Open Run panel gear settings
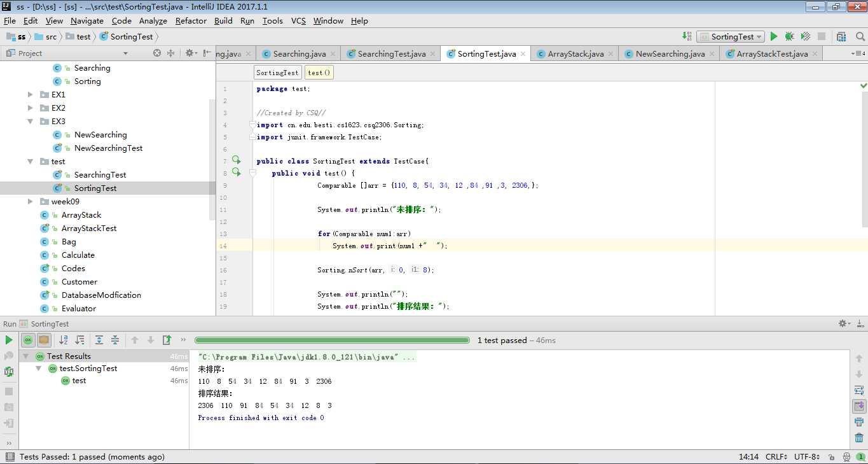This screenshot has width=868, height=464. point(844,324)
